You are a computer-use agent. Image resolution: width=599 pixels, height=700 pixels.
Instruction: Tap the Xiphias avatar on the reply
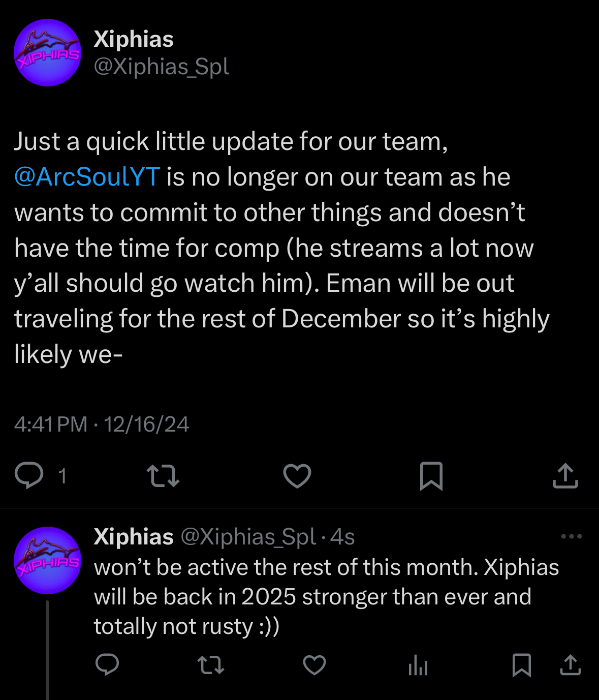(47, 560)
